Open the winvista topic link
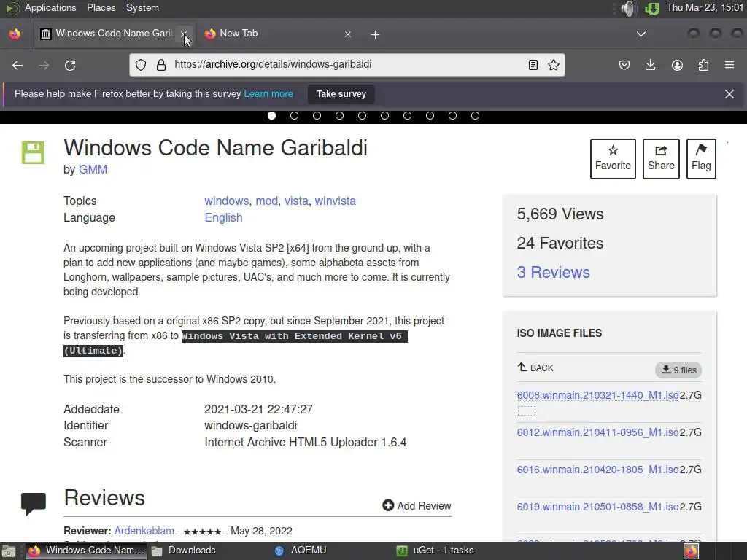The width and height of the screenshot is (747, 560). point(336,201)
